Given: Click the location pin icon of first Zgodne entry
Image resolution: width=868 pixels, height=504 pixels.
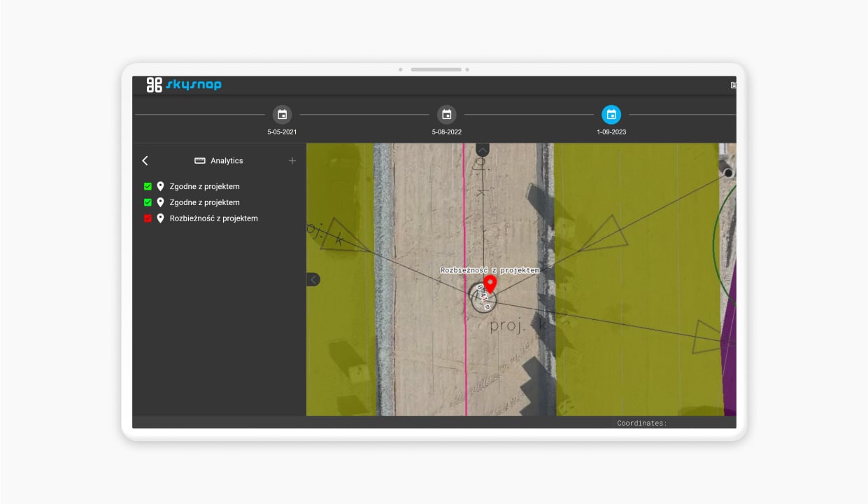Looking at the screenshot, I should tap(159, 186).
